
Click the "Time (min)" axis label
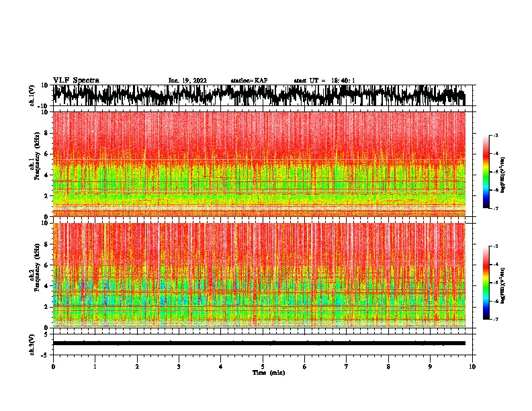point(269,373)
